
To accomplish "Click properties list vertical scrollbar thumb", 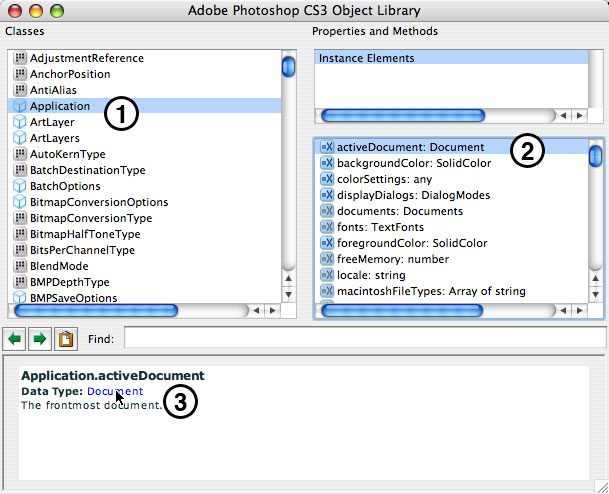I will point(595,156).
